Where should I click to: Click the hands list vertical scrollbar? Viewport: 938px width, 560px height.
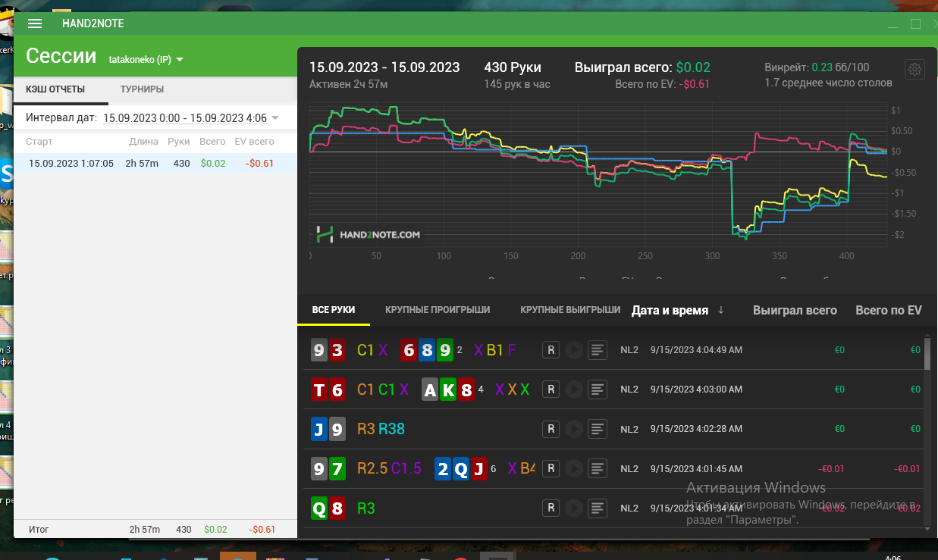[x=927, y=352]
